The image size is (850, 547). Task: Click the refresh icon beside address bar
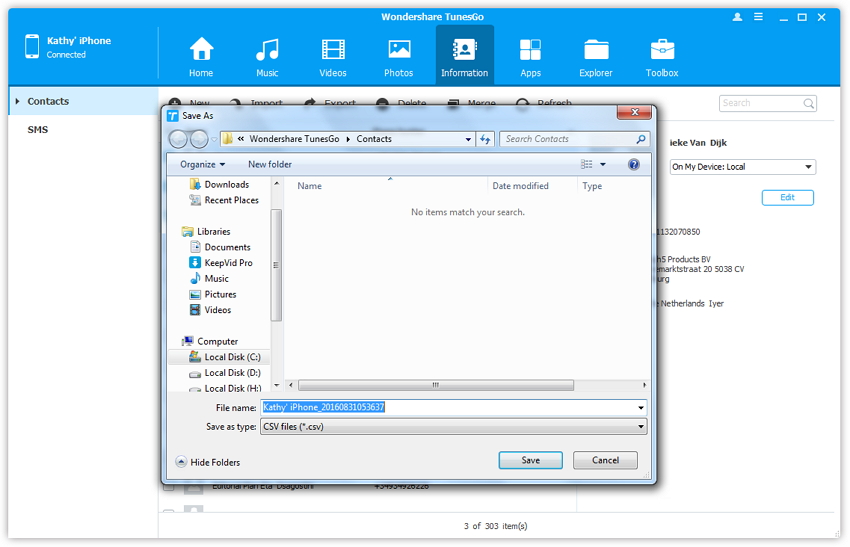pos(485,139)
